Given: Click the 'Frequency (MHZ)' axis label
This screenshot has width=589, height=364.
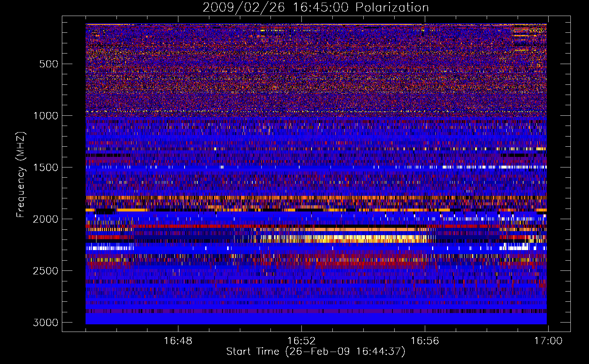Looking at the screenshot, I should click(x=21, y=174).
